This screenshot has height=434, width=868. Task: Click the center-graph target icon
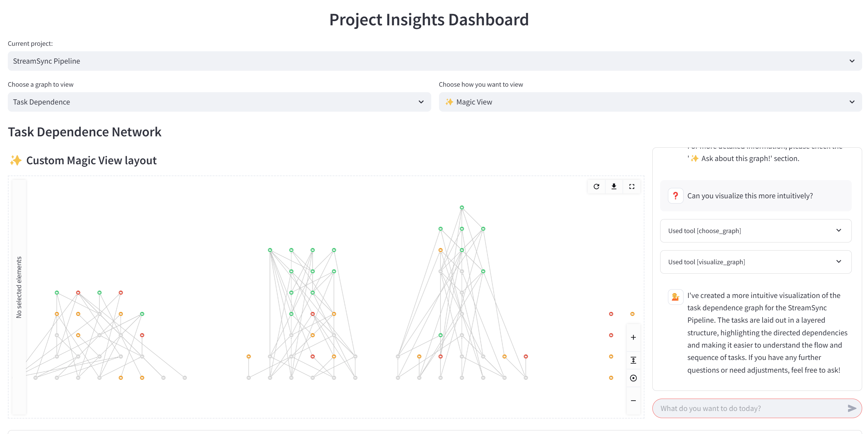tap(633, 378)
